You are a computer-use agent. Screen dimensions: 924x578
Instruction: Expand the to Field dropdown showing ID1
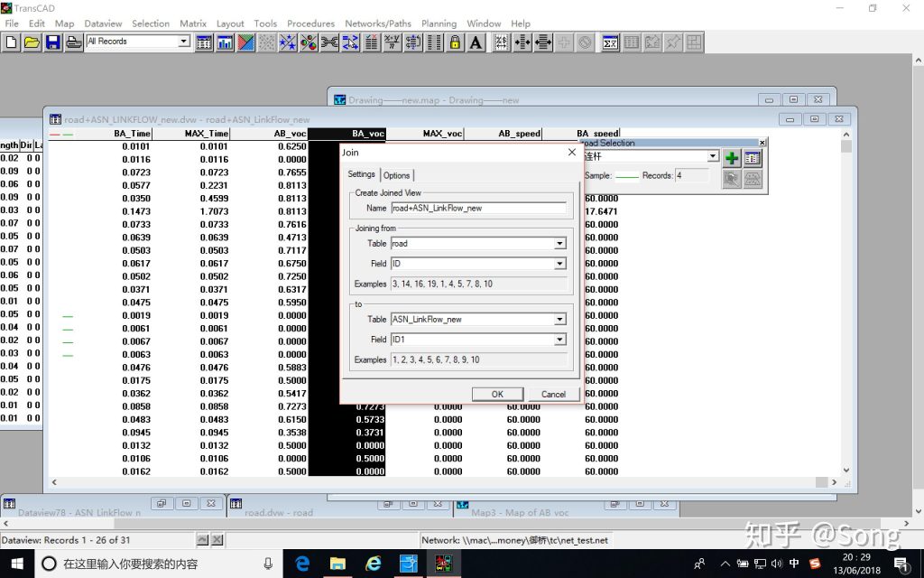tap(559, 340)
